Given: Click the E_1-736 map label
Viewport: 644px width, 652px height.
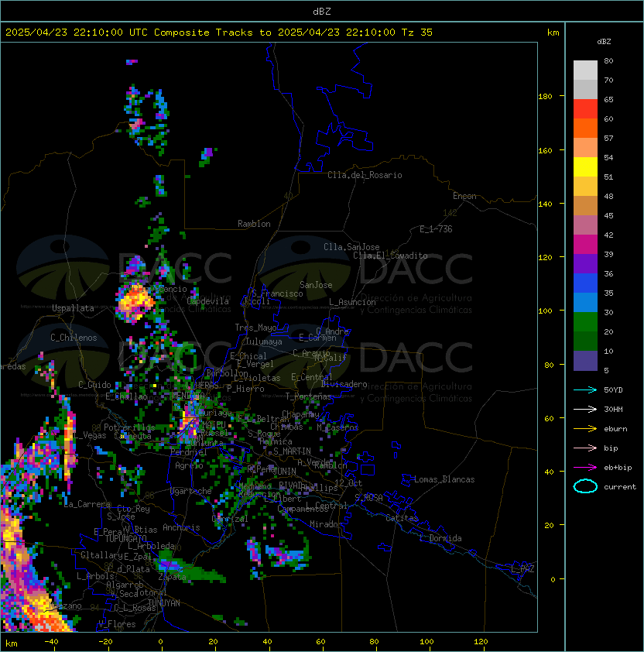Looking at the screenshot, I should click(436, 229).
